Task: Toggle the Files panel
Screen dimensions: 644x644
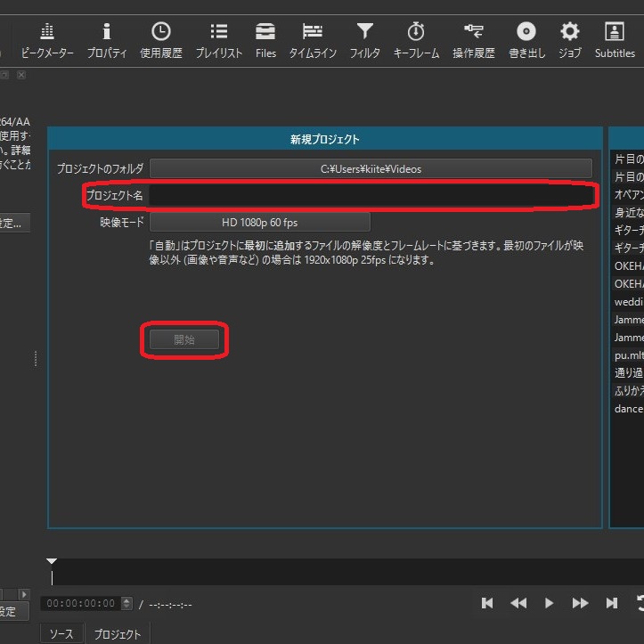Action: [265, 40]
